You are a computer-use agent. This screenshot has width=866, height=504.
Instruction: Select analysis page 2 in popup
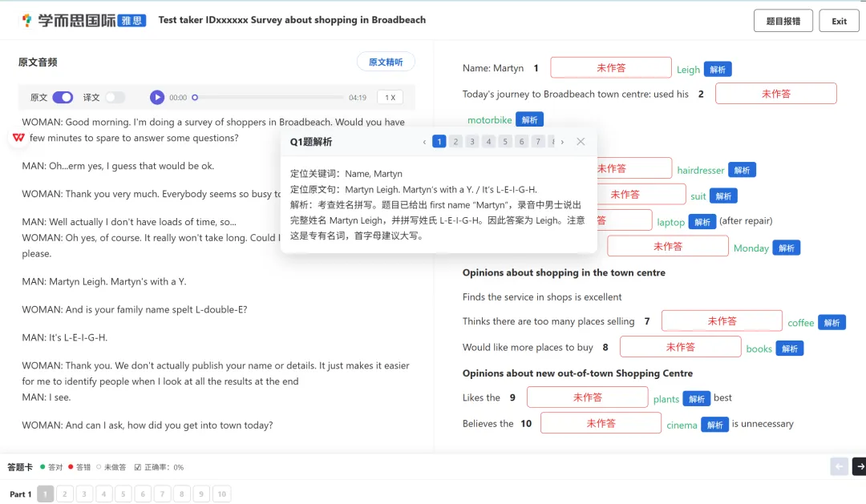coord(455,141)
